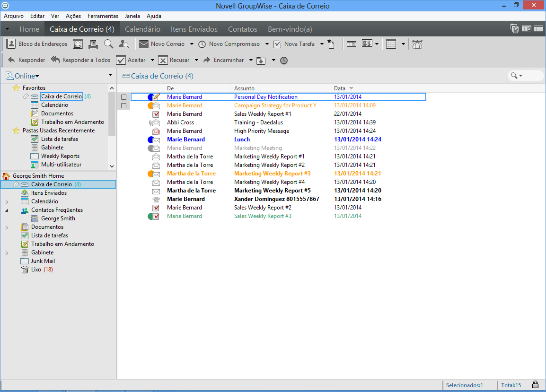The height and width of the screenshot is (392, 546).
Task: Open the Recusar dropdown arrow
Action: [196, 60]
